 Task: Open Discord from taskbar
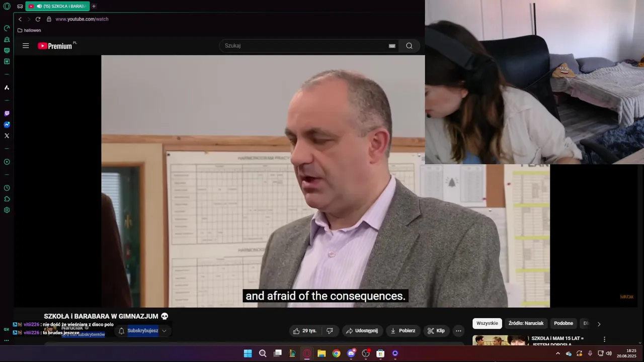[x=351, y=353]
